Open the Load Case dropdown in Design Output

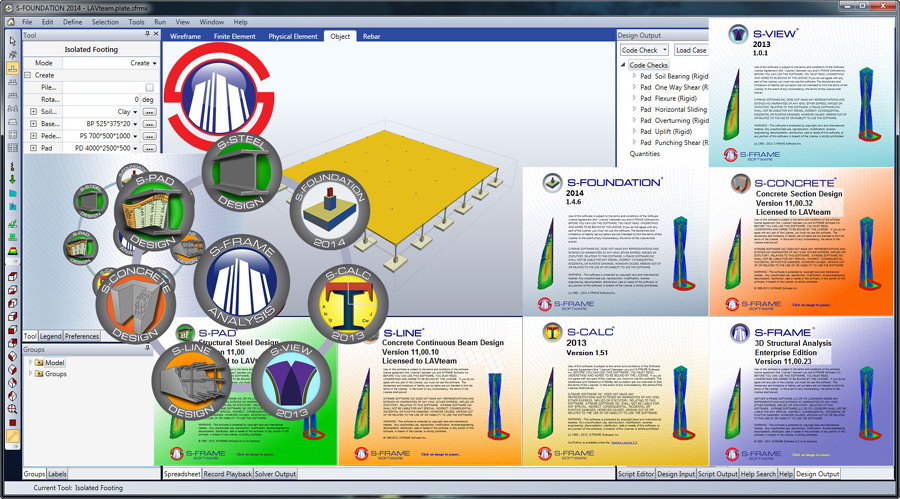[x=691, y=50]
